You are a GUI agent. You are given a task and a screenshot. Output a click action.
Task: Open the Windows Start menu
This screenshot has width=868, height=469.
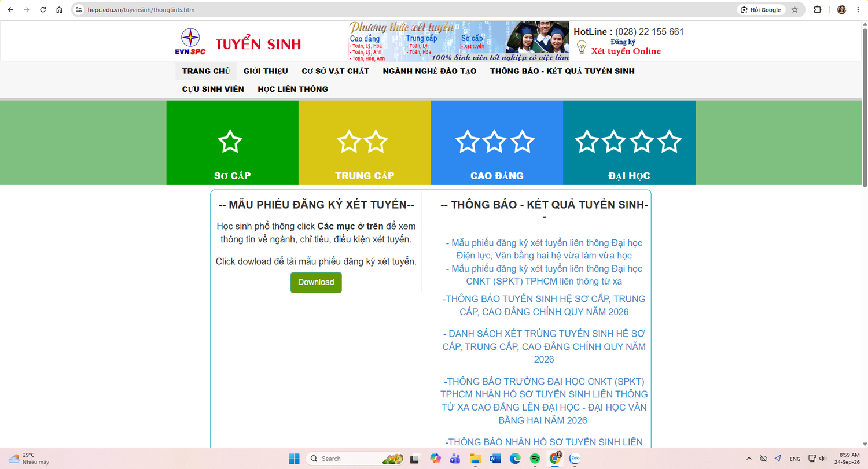click(294, 459)
